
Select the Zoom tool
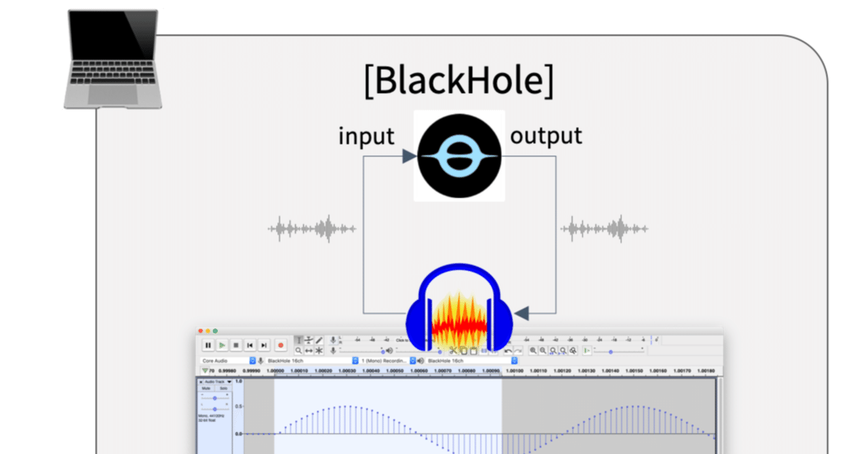click(x=298, y=350)
